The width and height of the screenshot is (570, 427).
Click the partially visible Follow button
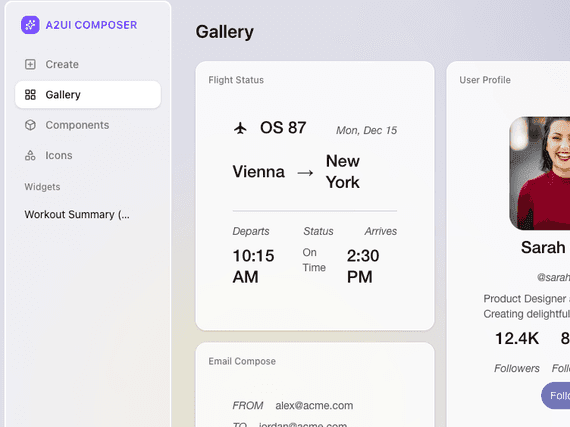click(556, 395)
